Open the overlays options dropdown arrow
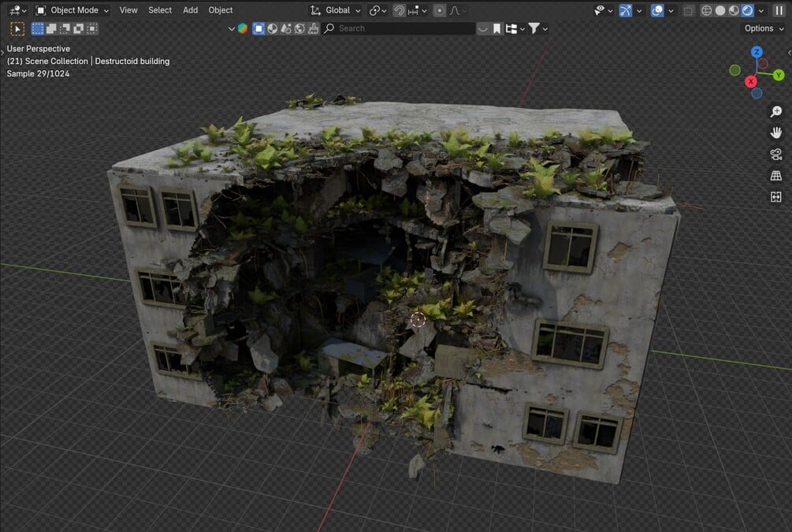 coord(671,10)
